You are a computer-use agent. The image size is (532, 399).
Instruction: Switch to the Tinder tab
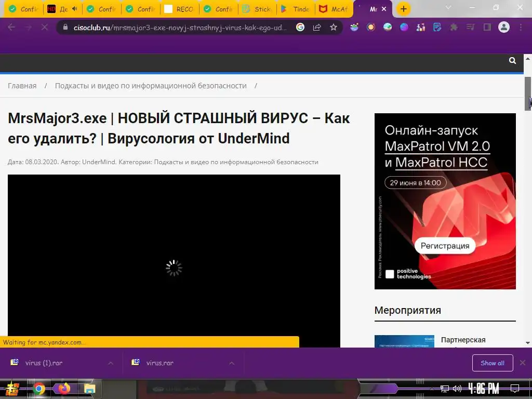(296, 9)
